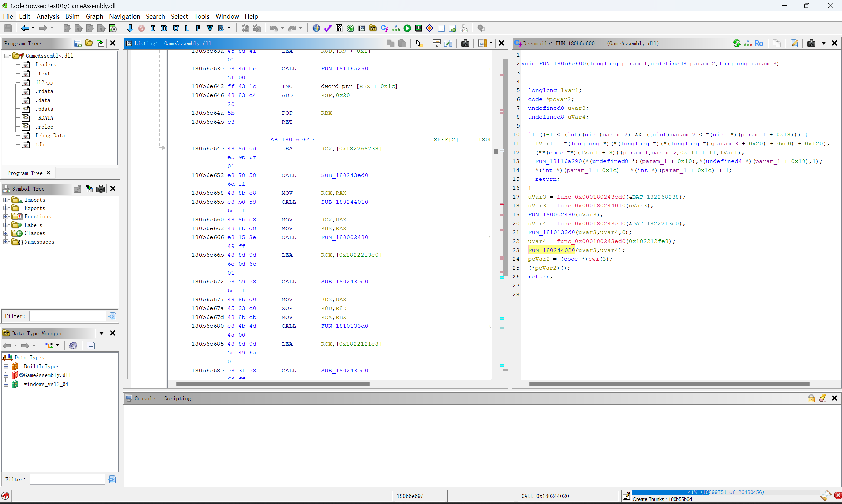Clear the Scripting Console output
The width and height of the screenshot is (842, 504).
pyautogui.click(x=823, y=398)
